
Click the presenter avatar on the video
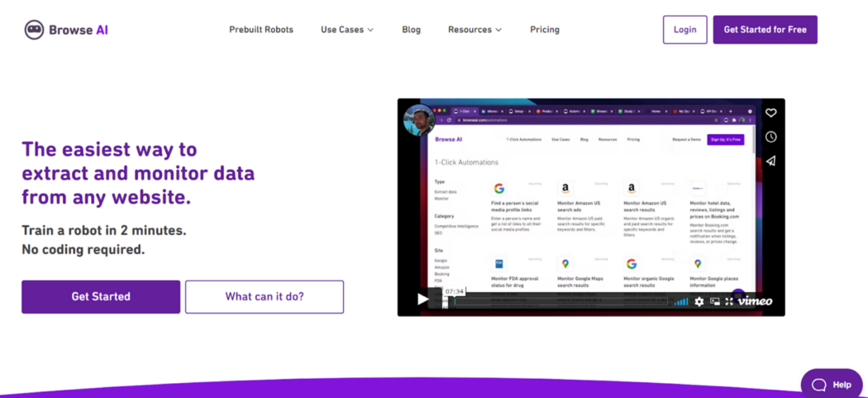click(x=419, y=120)
